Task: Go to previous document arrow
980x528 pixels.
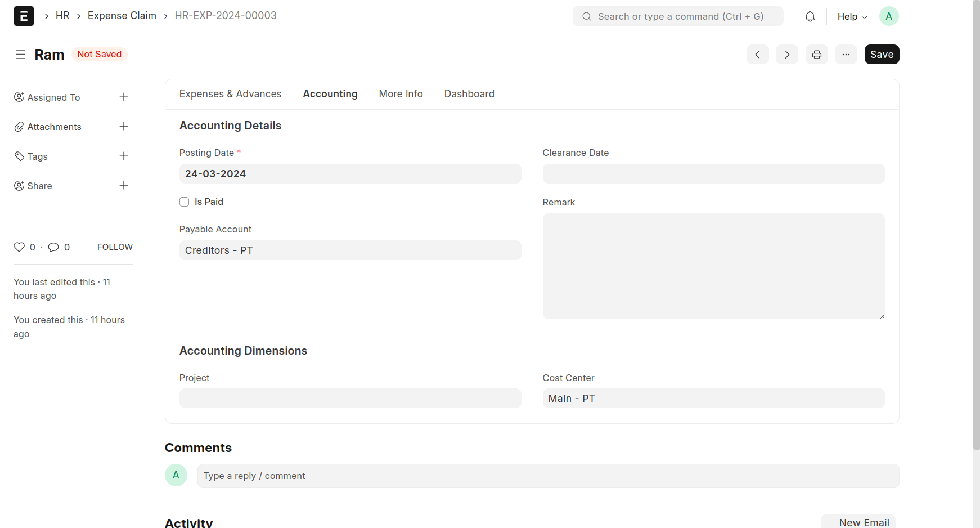Action: click(x=757, y=55)
